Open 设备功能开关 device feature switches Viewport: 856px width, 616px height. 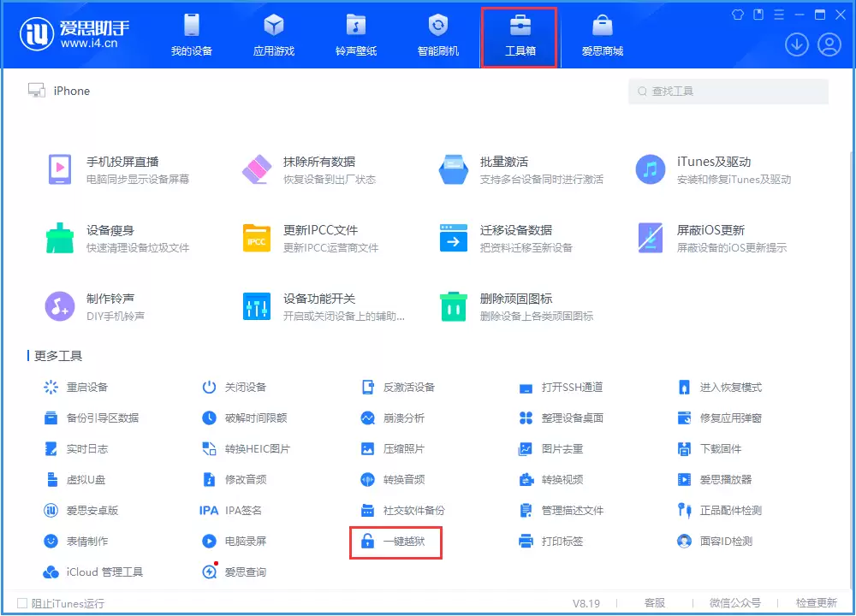(x=300, y=304)
